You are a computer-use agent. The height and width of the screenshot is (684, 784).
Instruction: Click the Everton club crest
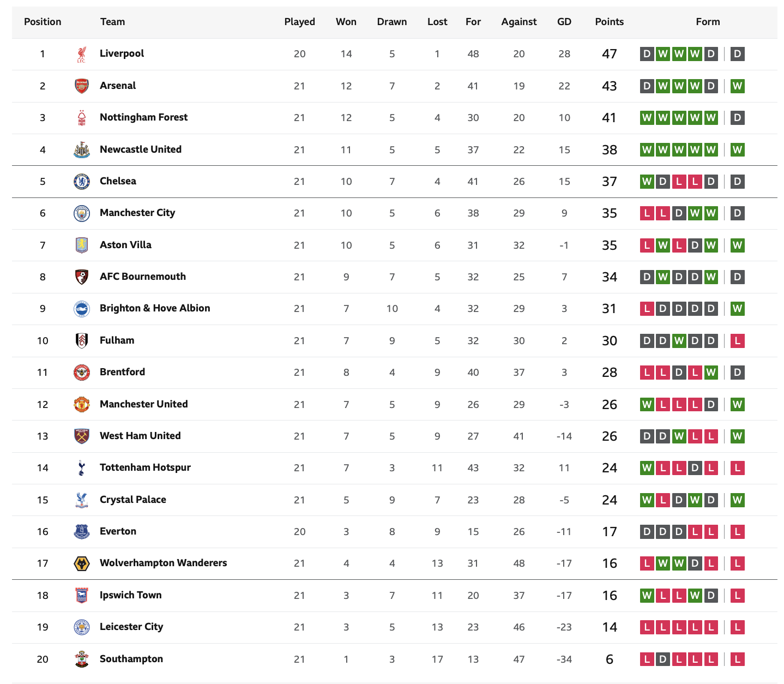coord(81,532)
